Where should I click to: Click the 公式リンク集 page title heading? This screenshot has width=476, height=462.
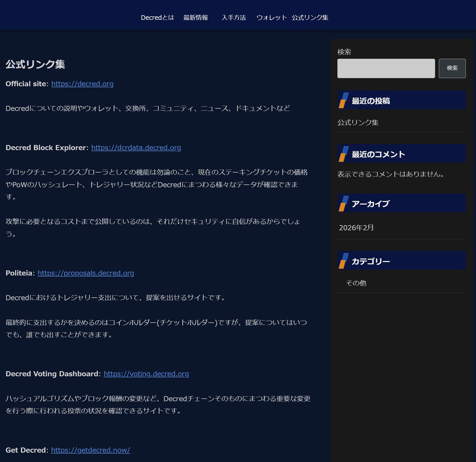[36, 64]
